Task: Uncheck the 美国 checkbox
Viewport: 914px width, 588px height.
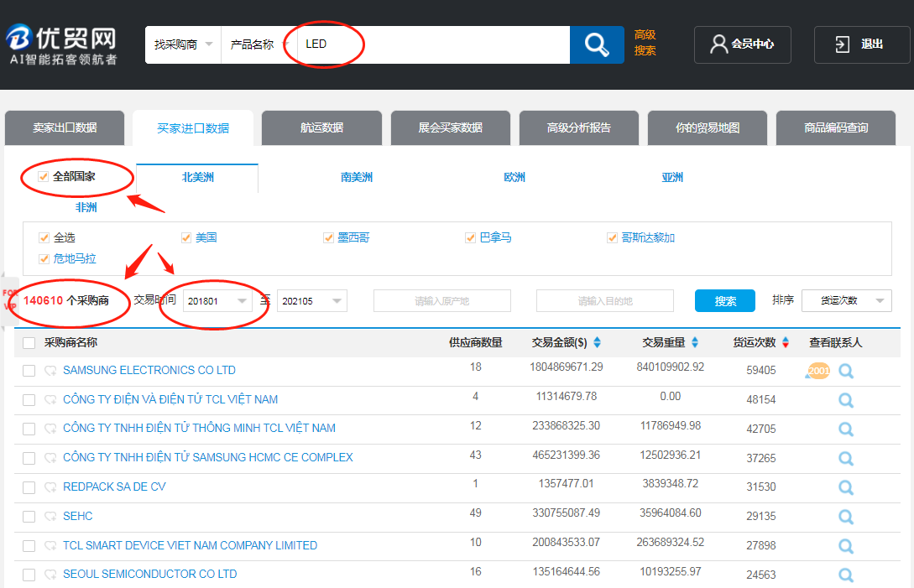Action: point(186,237)
